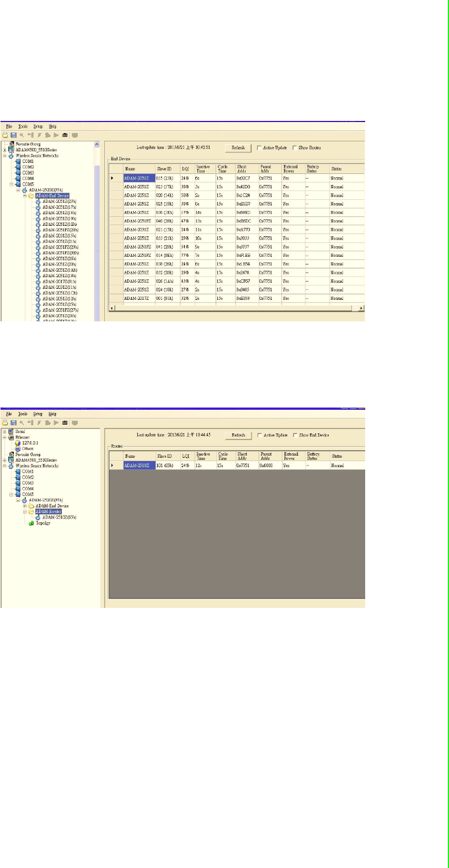Collapse the Ethernet node in the Router window tree
This screenshot has width=449, height=868.
click(x=4, y=437)
